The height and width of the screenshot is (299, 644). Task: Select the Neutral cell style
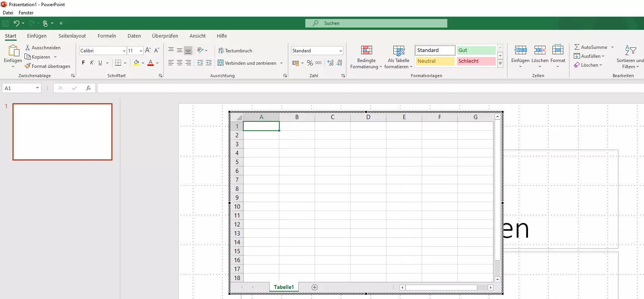click(x=435, y=61)
